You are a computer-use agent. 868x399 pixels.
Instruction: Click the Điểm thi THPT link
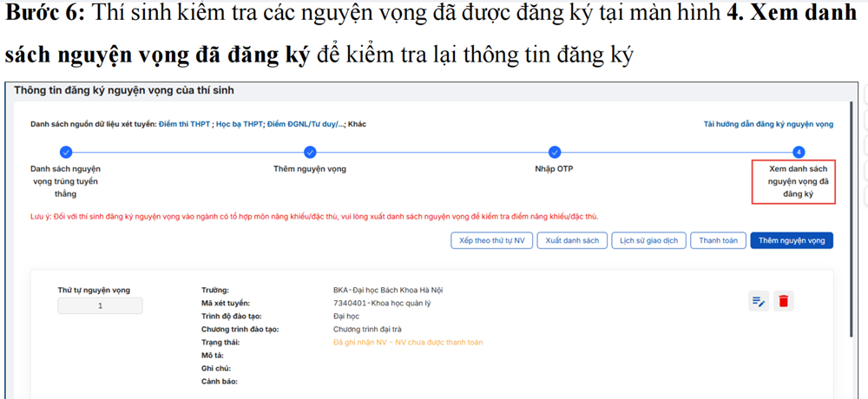pos(184,125)
